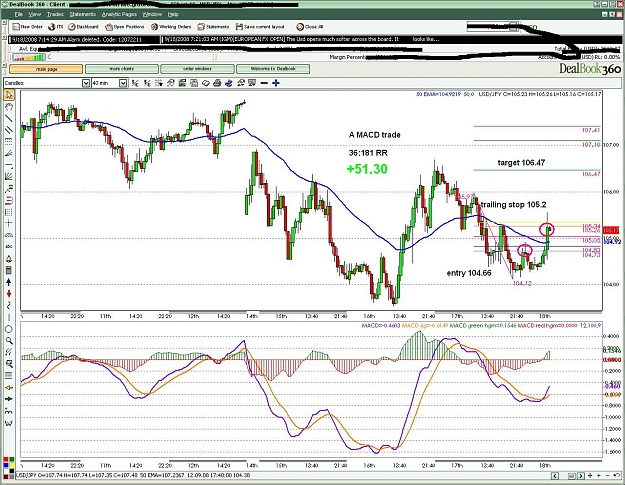This screenshot has height=485, width=625.
Task: Expand the Candles chart type dropdown
Action: (x=86, y=83)
